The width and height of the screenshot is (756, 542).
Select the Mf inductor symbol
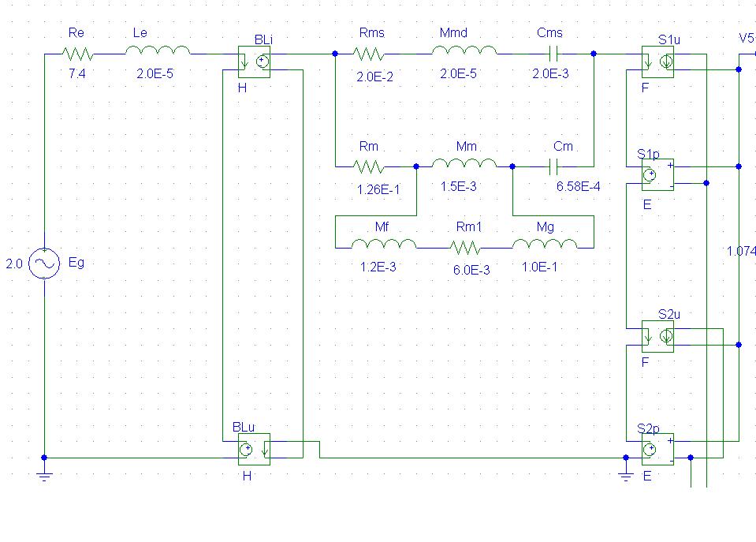click(x=384, y=245)
